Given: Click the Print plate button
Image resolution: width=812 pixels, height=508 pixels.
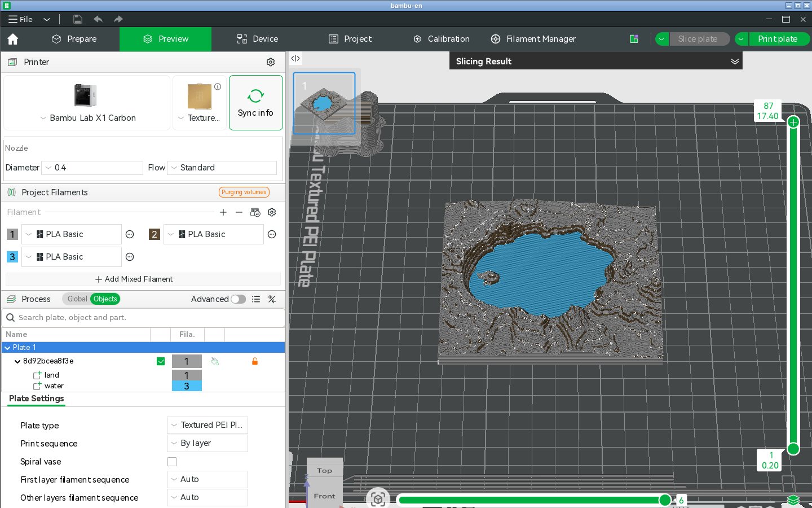Looking at the screenshot, I should pyautogui.click(x=778, y=39).
